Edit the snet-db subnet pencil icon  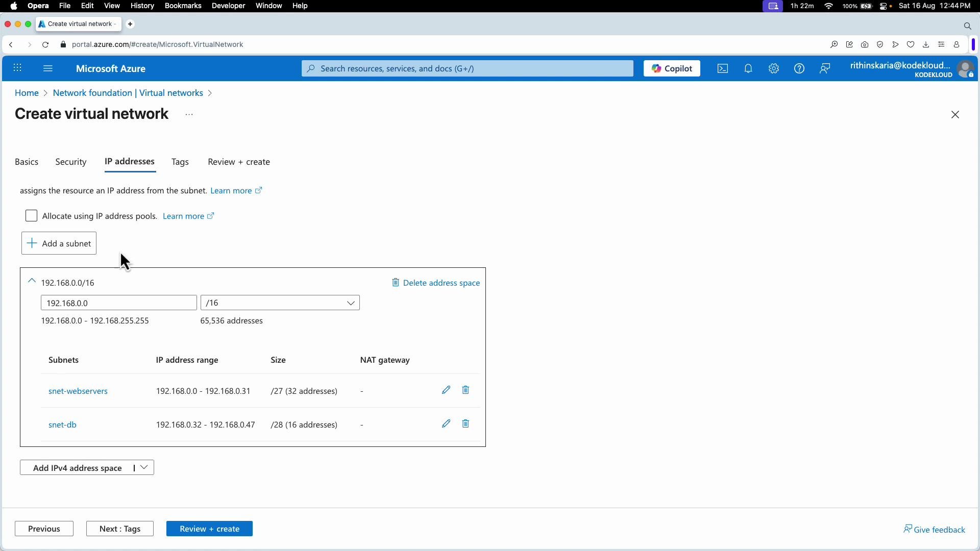(446, 424)
